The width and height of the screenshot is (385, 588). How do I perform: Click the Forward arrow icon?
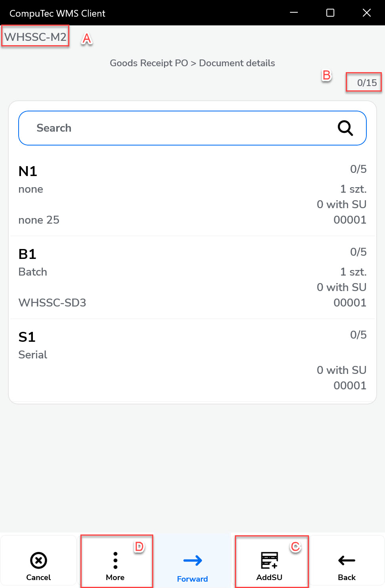pos(192,560)
